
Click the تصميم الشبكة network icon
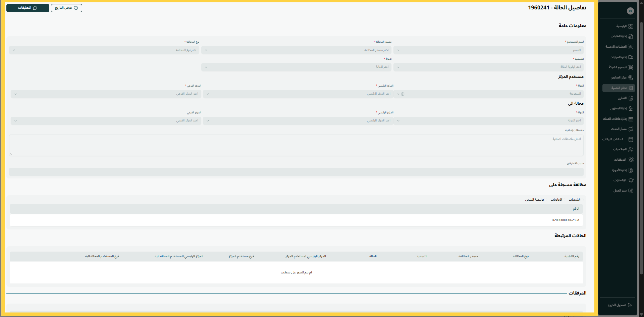pyautogui.click(x=631, y=67)
